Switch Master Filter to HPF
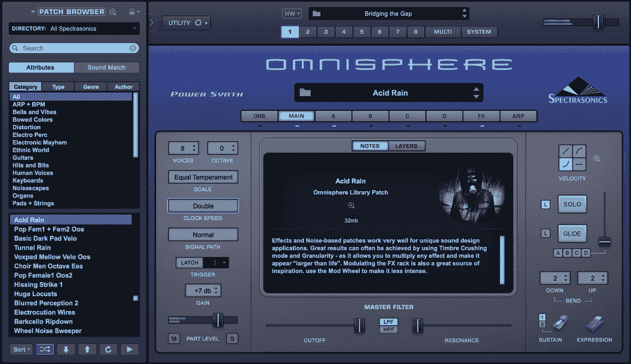This screenshot has height=364, width=631. (x=388, y=329)
